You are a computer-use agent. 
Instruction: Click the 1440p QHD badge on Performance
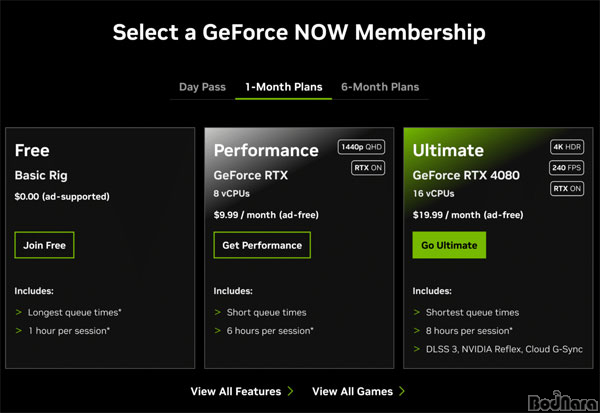click(361, 147)
